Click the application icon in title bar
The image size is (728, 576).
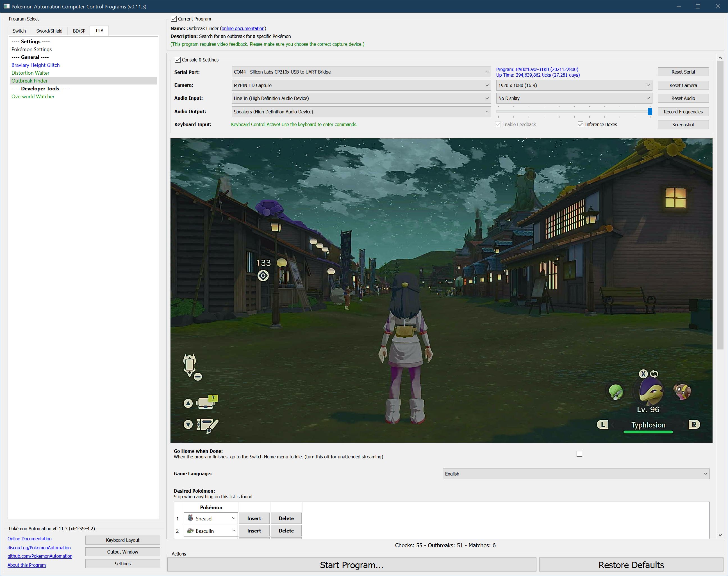pos(6,6)
